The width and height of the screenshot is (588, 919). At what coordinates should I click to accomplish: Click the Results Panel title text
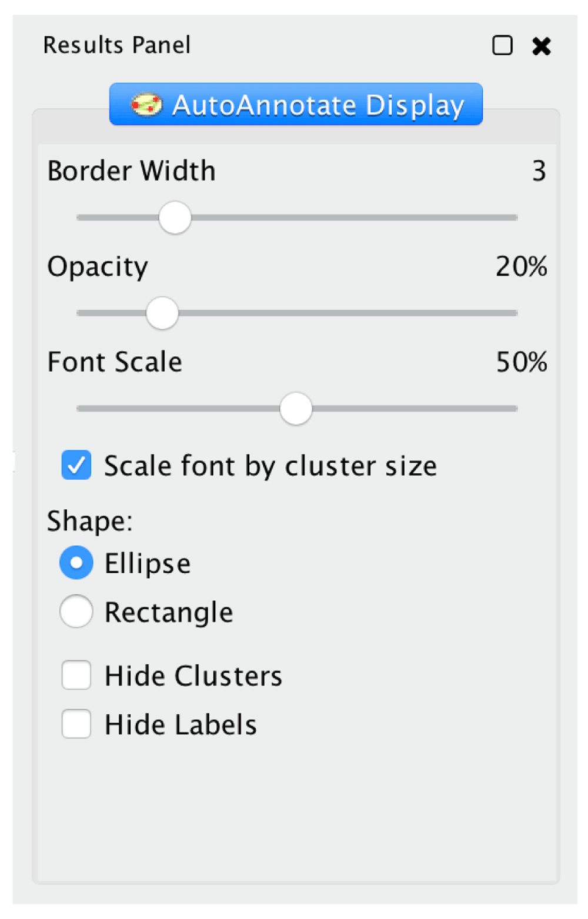coord(117,45)
